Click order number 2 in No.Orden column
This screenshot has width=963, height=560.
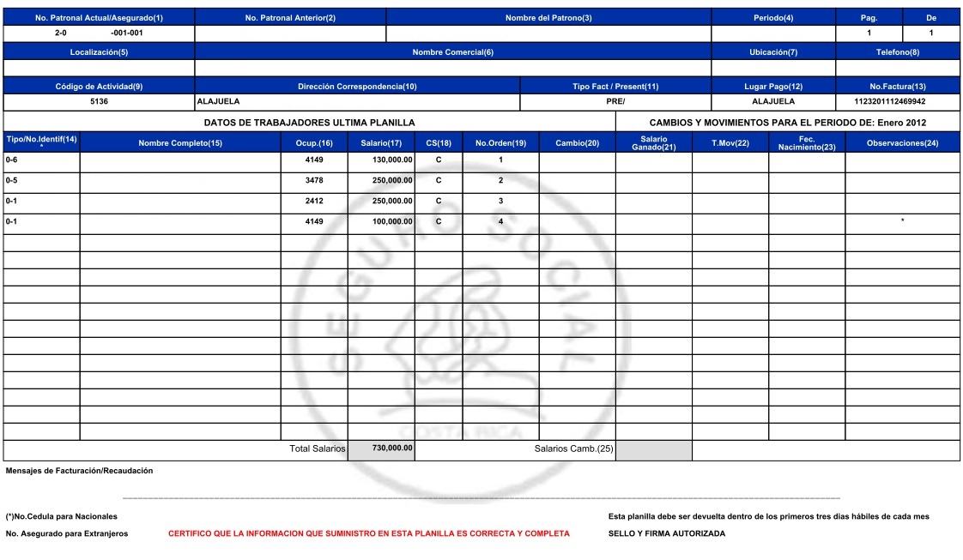pos(500,181)
